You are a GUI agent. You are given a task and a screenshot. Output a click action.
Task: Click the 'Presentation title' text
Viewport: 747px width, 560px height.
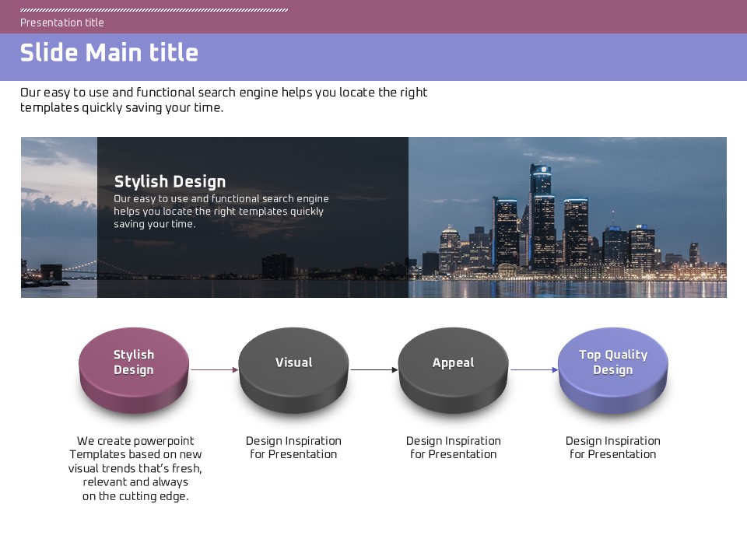[62, 23]
